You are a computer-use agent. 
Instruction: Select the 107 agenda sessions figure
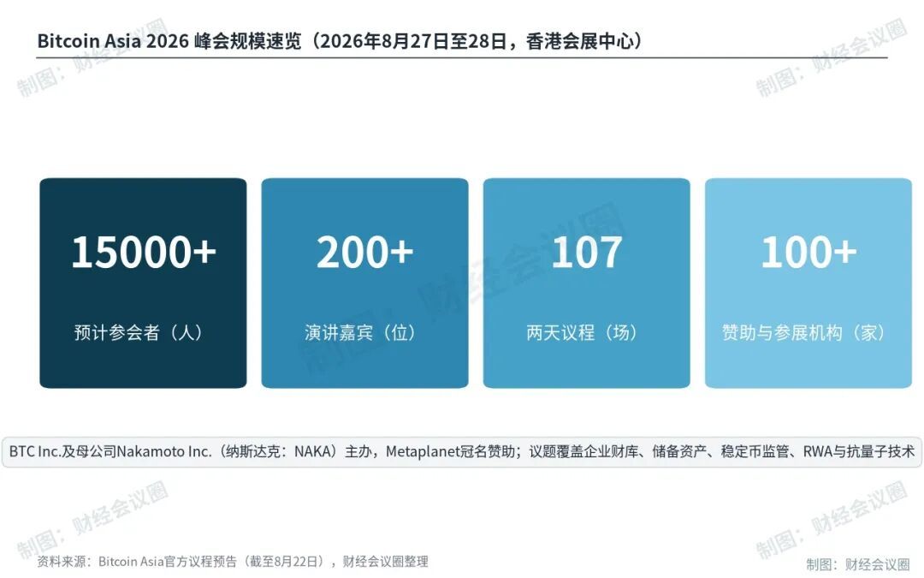pos(586,253)
